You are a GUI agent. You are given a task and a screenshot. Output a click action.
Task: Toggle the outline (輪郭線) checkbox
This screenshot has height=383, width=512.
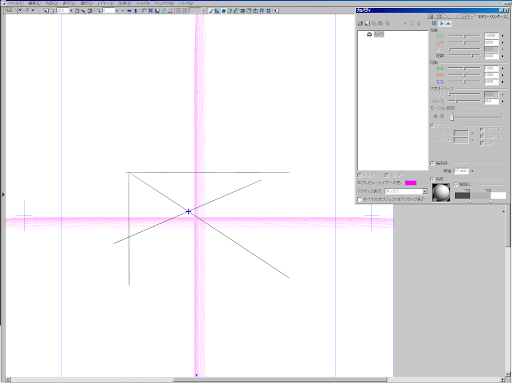[x=432, y=163]
